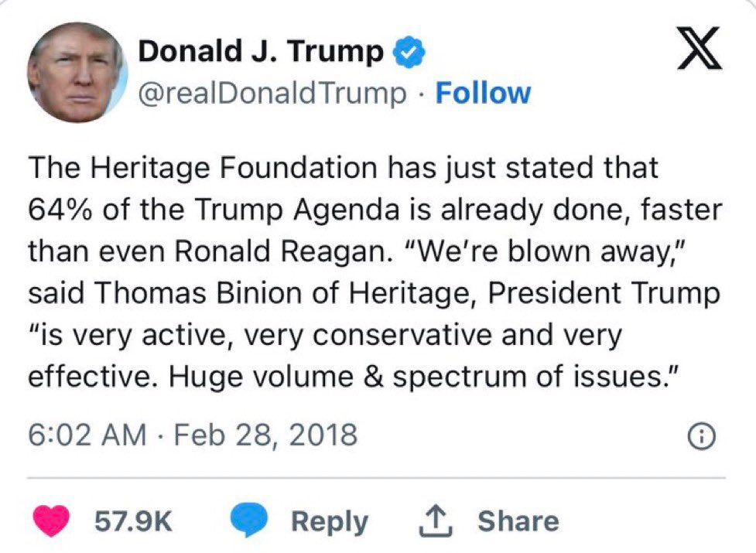The image size is (756, 553).
Task: Open the Donald J. Trump display name
Action: [260, 53]
